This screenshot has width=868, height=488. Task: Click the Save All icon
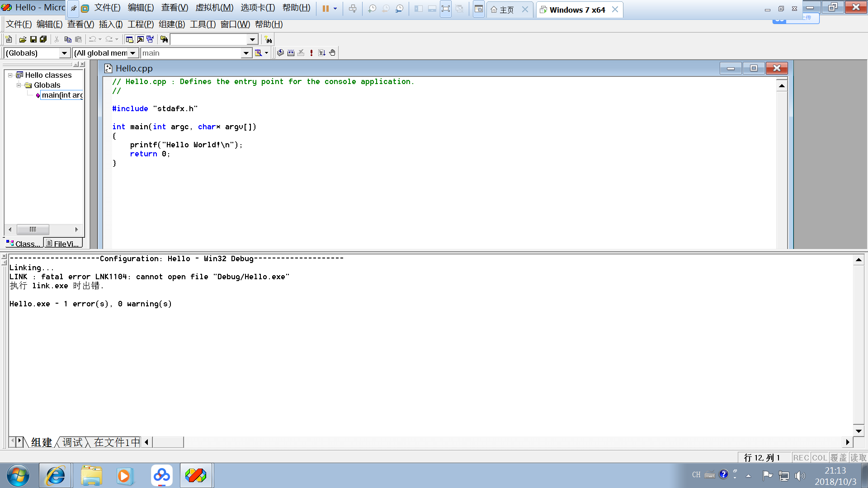pyautogui.click(x=43, y=40)
